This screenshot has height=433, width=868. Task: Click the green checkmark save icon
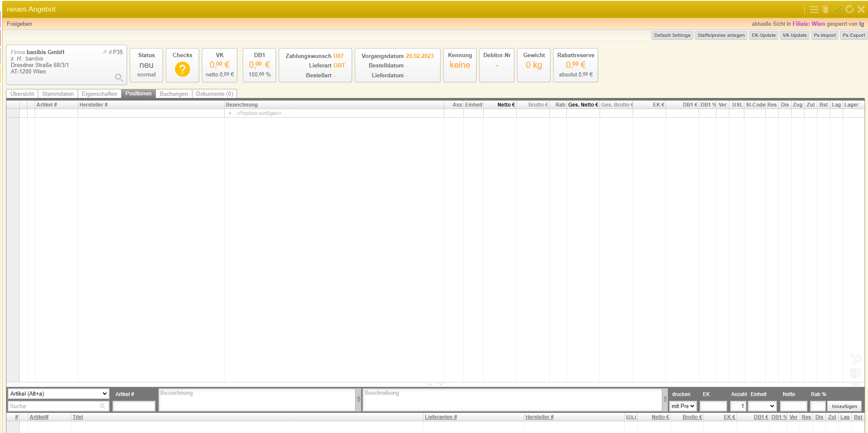tap(838, 9)
